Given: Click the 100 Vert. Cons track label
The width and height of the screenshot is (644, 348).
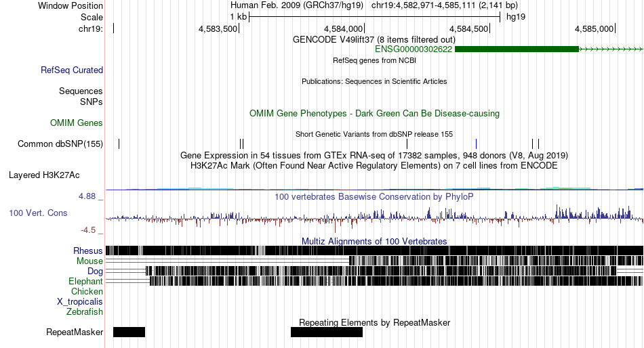Looking at the screenshot, I should point(38,213).
